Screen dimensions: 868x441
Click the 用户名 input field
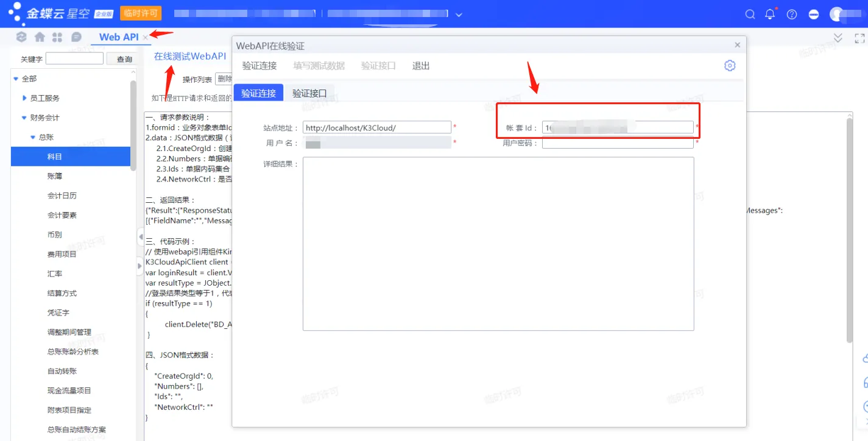click(x=377, y=143)
